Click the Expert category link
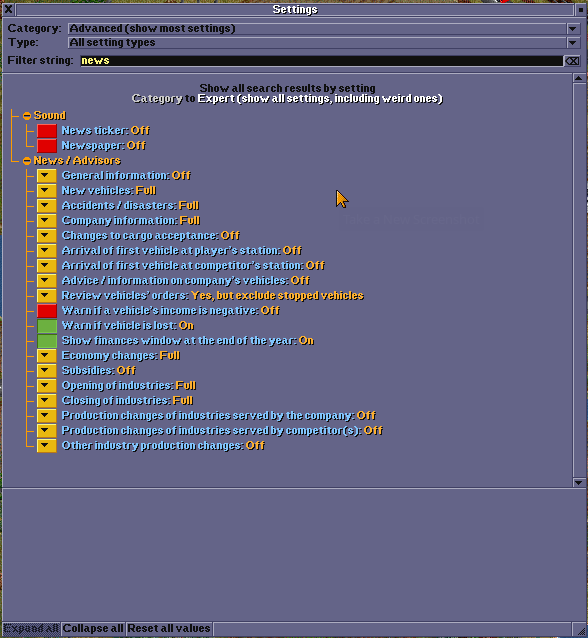This screenshot has width=588, height=638. click(x=320, y=99)
